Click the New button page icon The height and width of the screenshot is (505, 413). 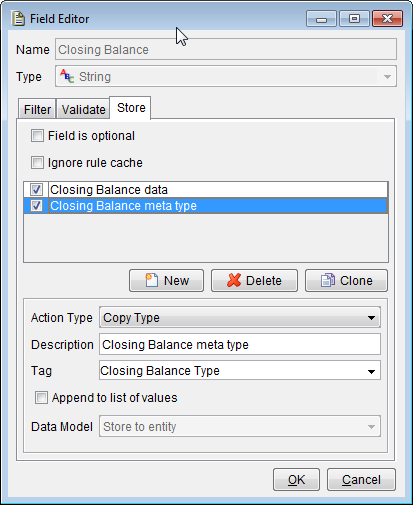[x=152, y=280]
